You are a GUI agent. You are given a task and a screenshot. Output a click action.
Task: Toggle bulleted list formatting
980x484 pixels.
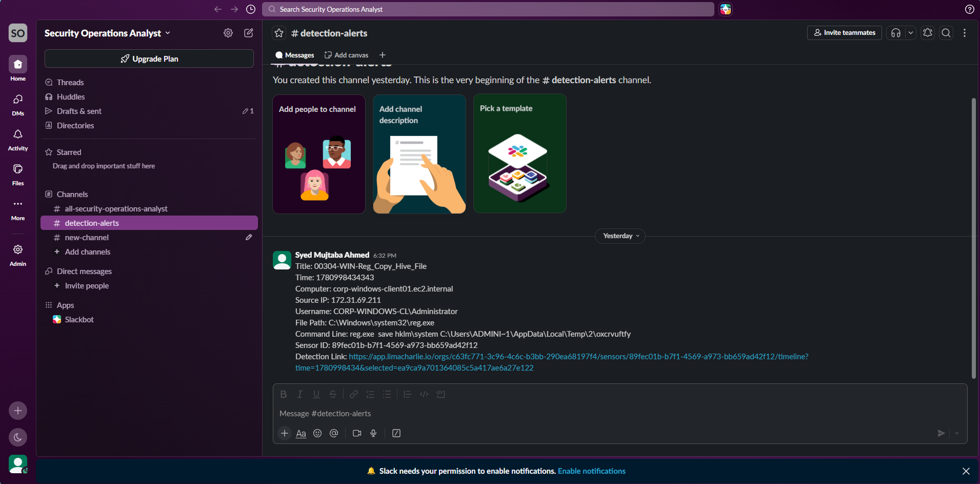387,394
